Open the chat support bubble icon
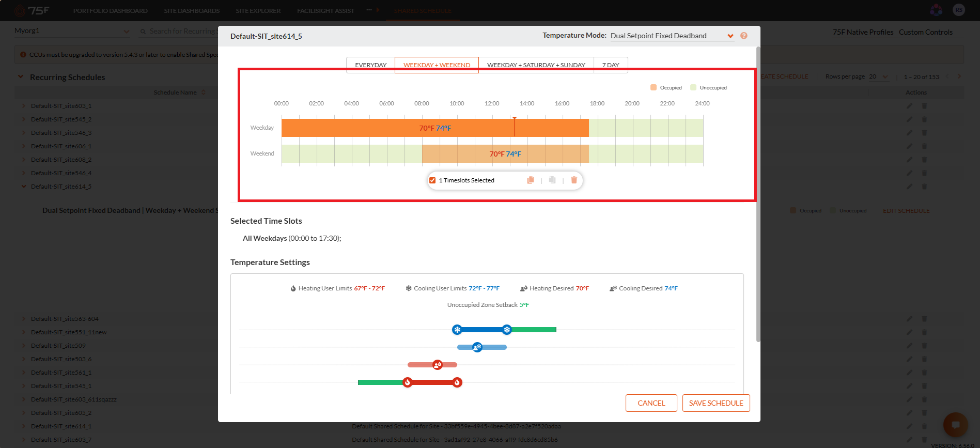980x448 pixels. (x=955, y=425)
